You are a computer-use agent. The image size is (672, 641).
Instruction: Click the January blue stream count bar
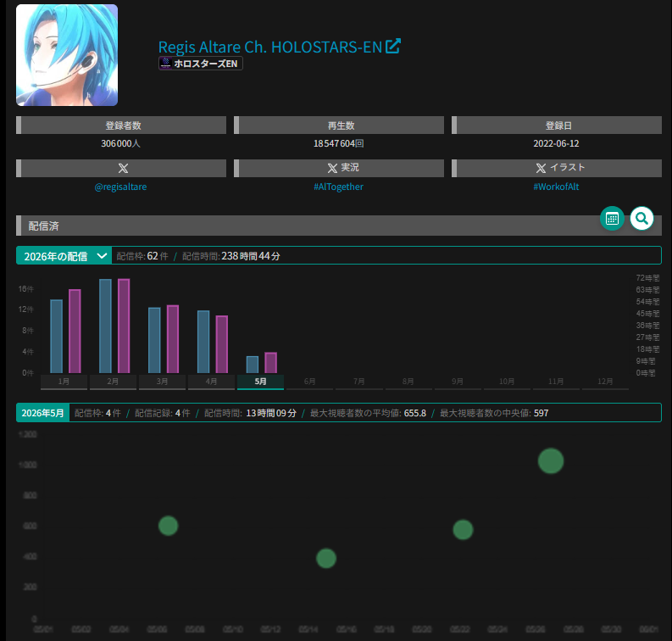click(x=57, y=336)
